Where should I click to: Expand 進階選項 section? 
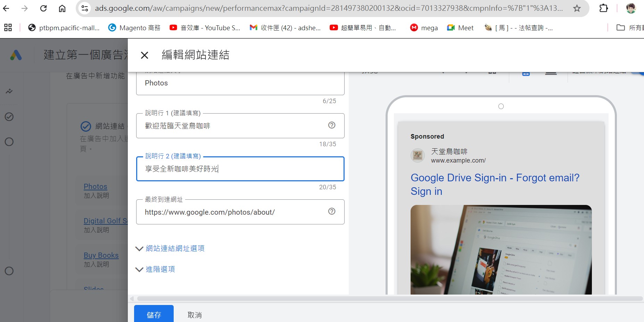click(155, 269)
